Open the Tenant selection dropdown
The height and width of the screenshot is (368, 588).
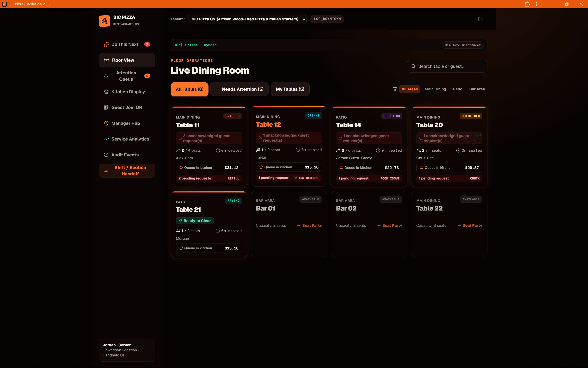click(247, 19)
